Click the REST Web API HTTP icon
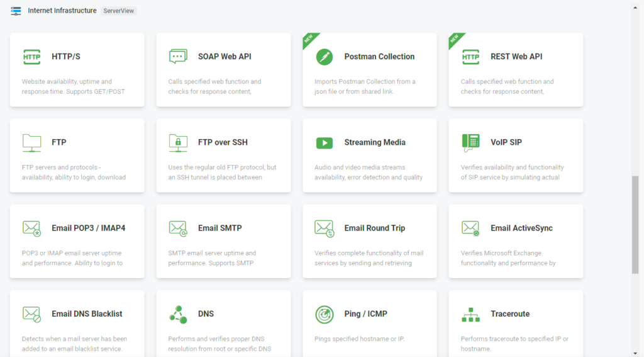 470,57
